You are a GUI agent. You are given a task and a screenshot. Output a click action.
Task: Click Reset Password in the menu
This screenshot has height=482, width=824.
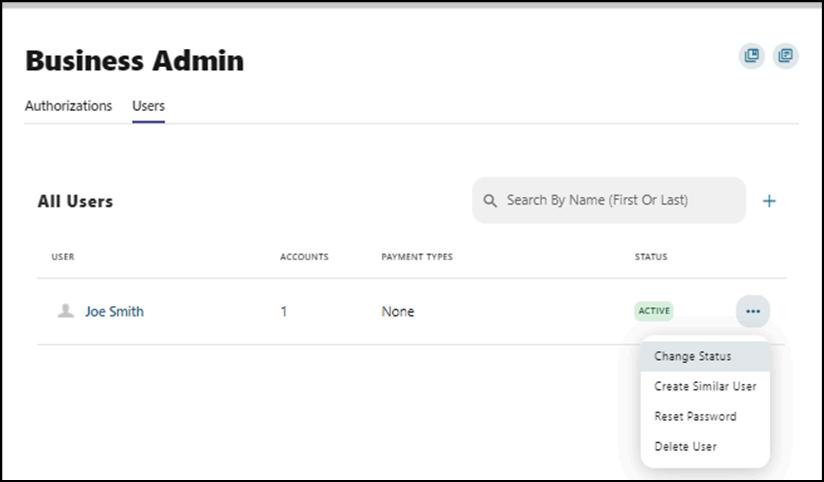coord(695,416)
